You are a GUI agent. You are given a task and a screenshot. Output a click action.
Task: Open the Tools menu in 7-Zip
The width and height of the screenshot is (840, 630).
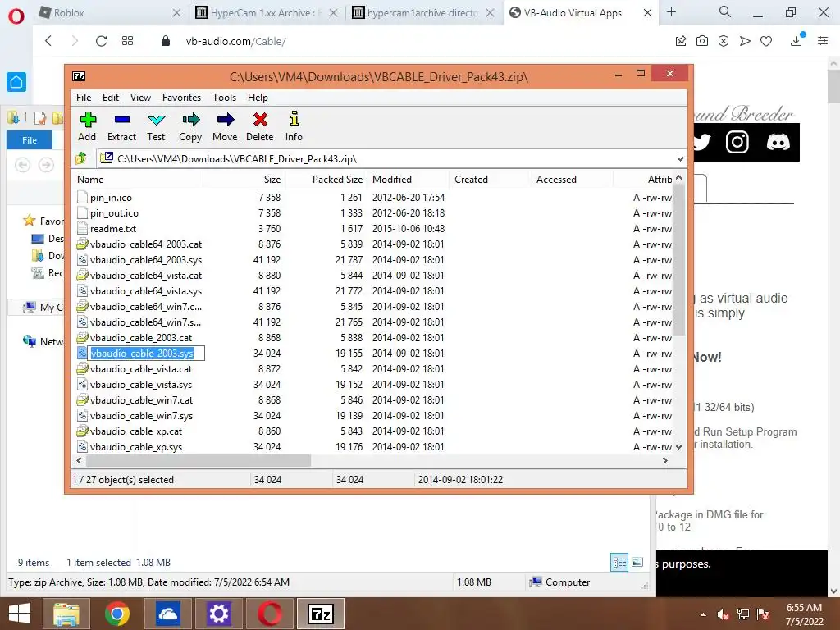tap(224, 98)
